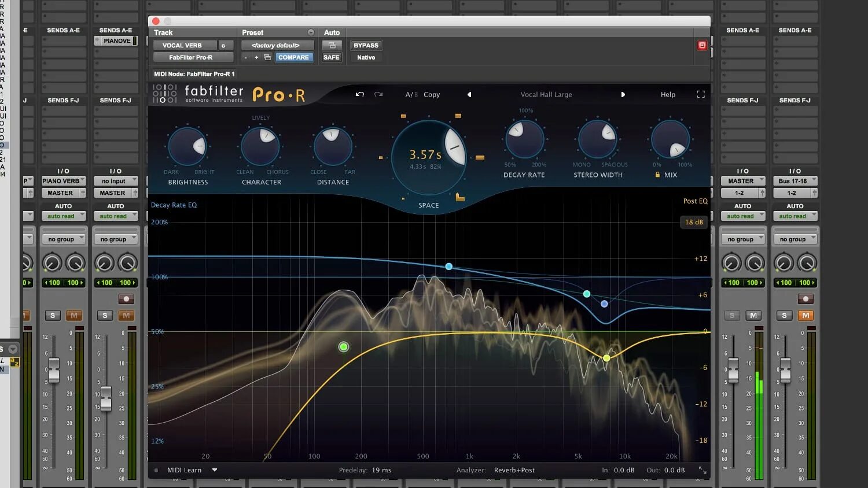Click the Bus 17-18 volume fader
Viewport: 868px width, 488px height.
[x=785, y=370]
